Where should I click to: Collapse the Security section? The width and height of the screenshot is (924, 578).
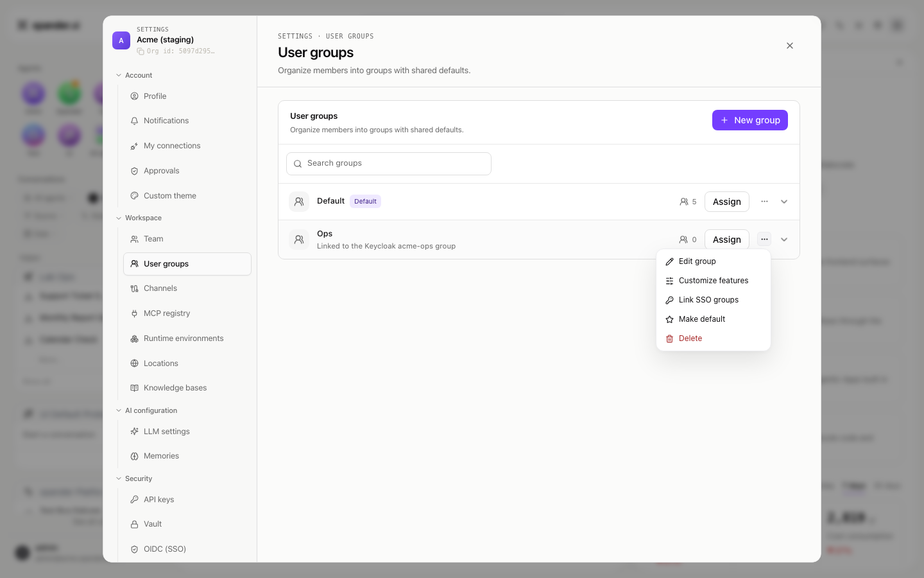point(119,478)
